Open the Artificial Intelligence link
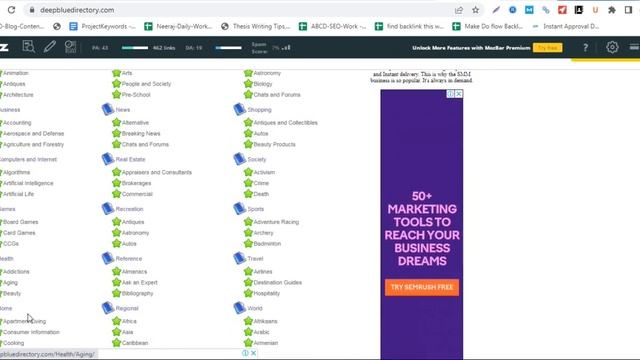 pos(28,183)
